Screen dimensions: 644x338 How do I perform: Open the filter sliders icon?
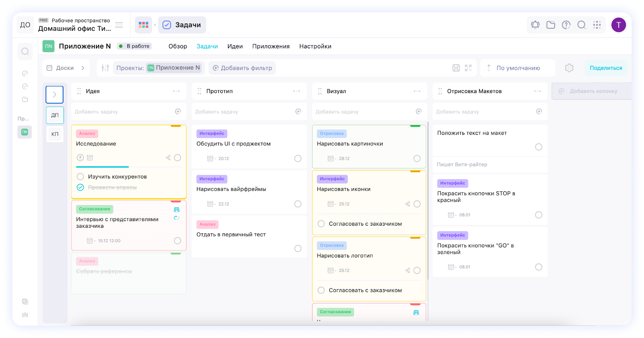[105, 68]
